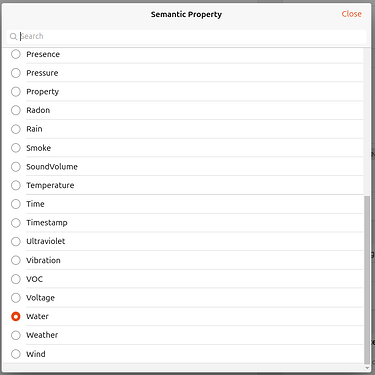Pick SoundVolume as semantic property
The width and height of the screenshot is (375, 375).
click(16, 166)
